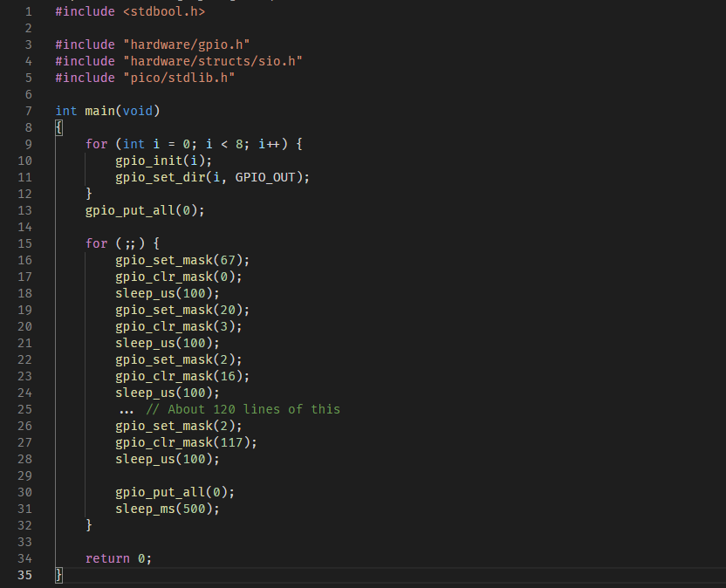Click the "gpio_put_all(0);" call on line 13
This screenshot has height=588, width=726.
pyautogui.click(x=145, y=210)
